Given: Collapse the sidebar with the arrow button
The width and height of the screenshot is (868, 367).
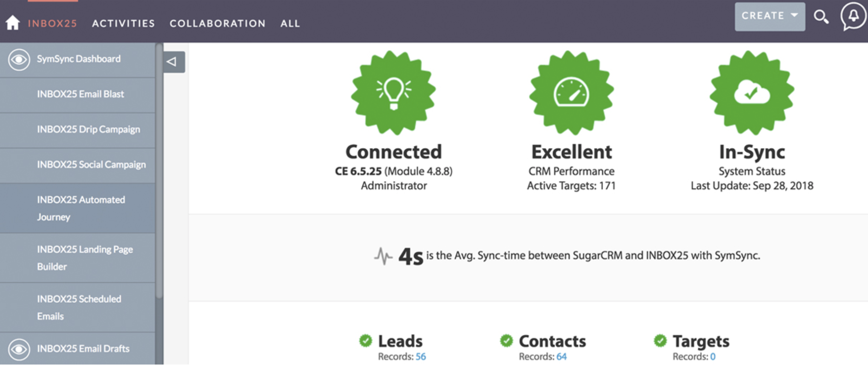Looking at the screenshot, I should (x=174, y=62).
